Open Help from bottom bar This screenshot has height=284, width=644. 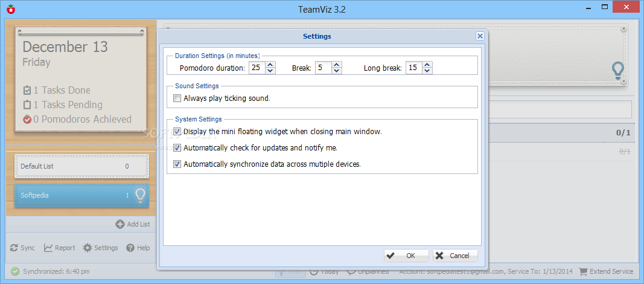click(x=143, y=248)
